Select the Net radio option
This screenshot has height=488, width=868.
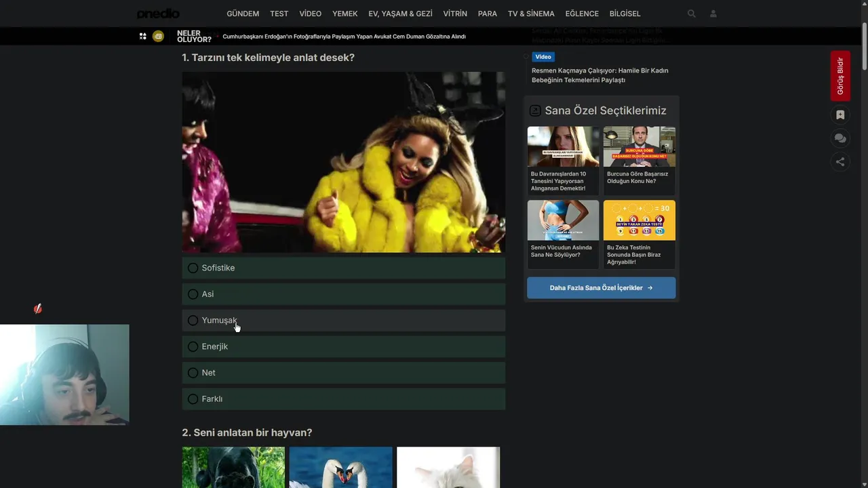tap(193, 373)
